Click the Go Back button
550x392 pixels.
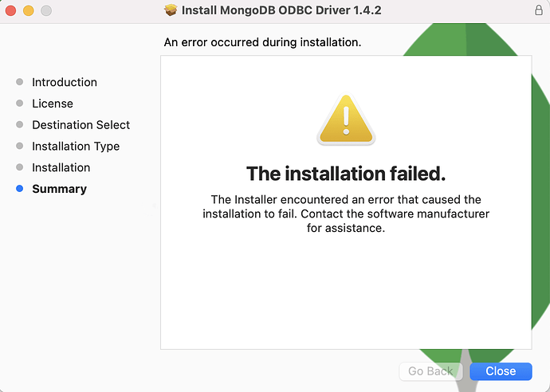[x=430, y=371]
